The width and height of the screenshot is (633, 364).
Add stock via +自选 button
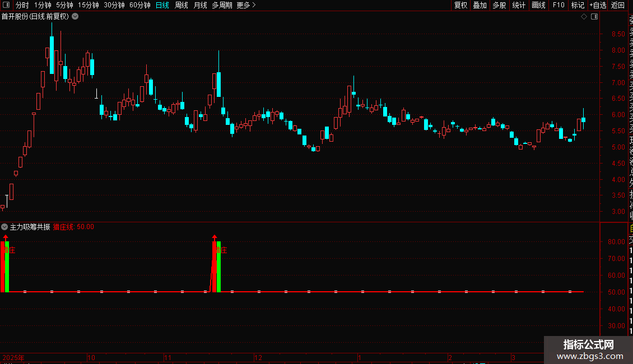(598, 5)
